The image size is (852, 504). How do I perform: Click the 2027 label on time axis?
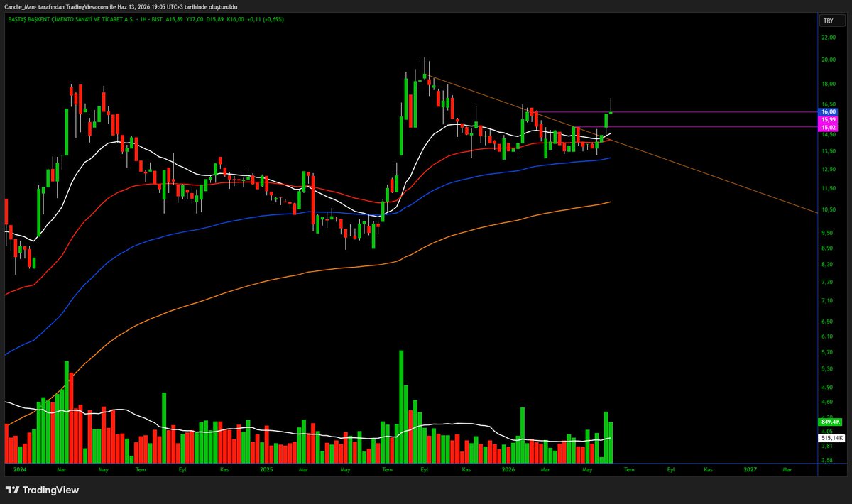click(x=750, y=469)
